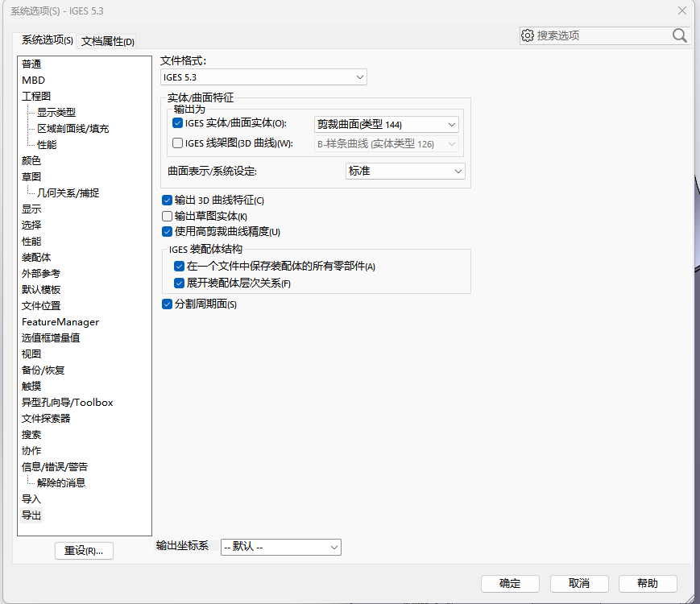Select 视图 in the options tree
This screenshot has width=700, height=604.
tap(31, 354)
